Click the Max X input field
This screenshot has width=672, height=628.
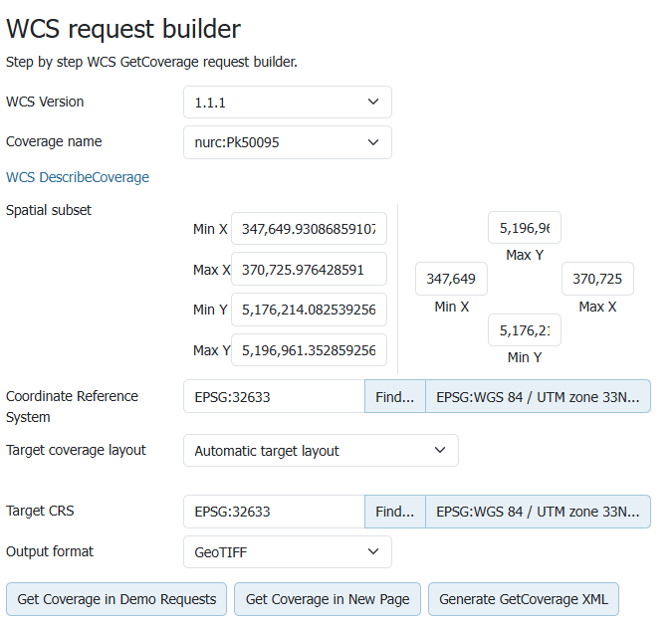[309, 270]
